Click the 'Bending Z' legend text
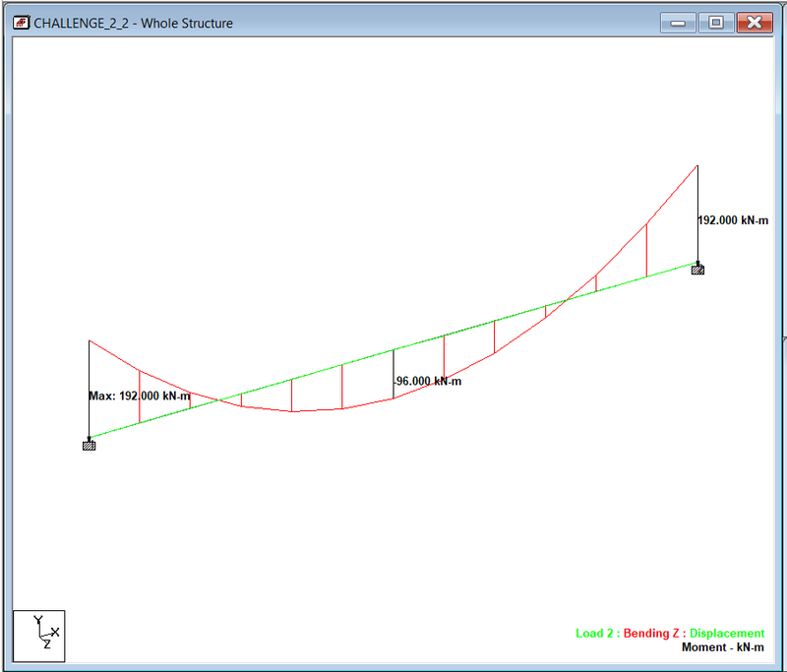Image resolution: width=787 pixels, height=672 pixels. [x=651, y=634]
